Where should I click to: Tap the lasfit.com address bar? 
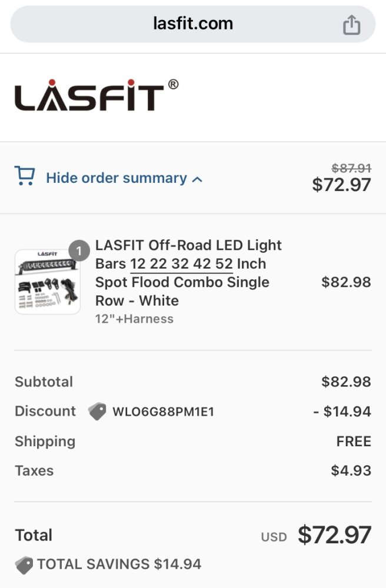click(x=193, y=24)
